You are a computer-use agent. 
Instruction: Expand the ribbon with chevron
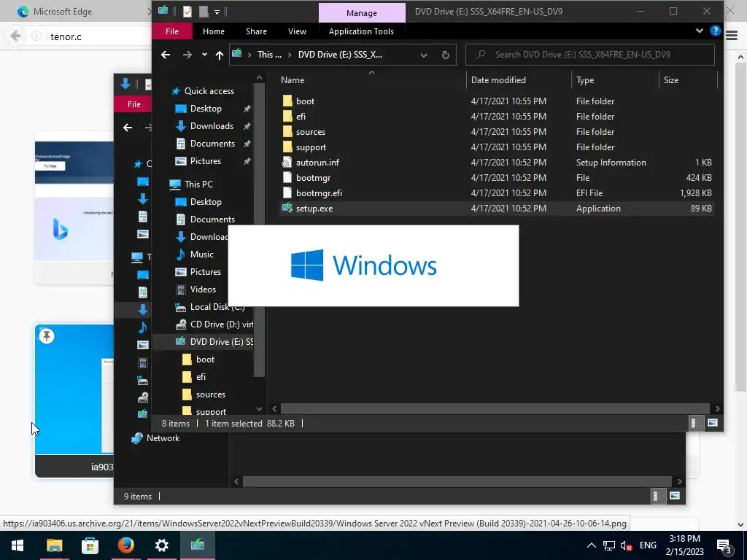[700, 31]
